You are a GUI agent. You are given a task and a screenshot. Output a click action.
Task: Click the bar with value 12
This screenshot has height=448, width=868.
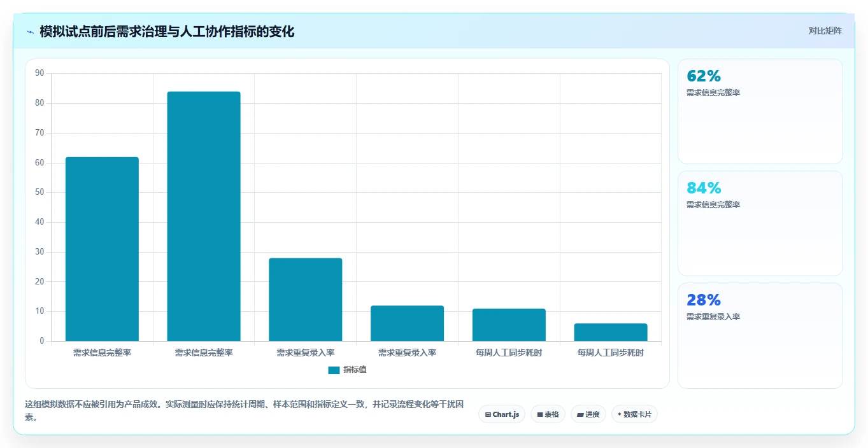coord(407,323)
